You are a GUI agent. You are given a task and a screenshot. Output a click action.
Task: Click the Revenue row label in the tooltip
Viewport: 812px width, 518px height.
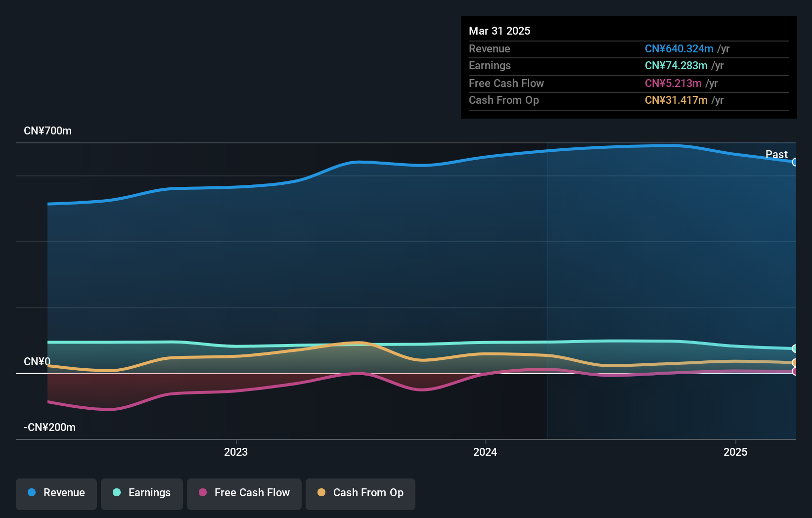click(x=490, y=48)
